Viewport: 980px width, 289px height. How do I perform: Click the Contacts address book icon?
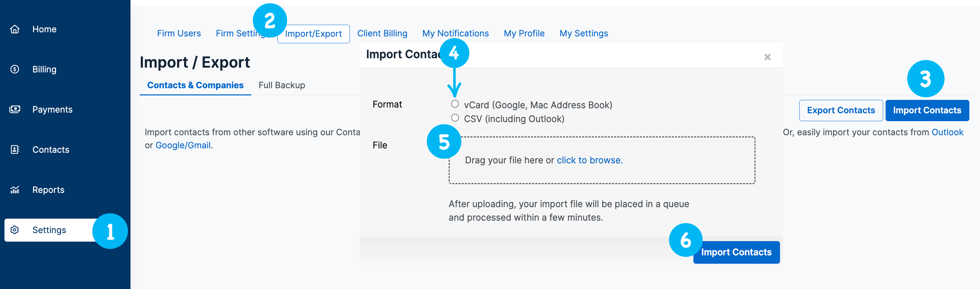tap(15, 149)
